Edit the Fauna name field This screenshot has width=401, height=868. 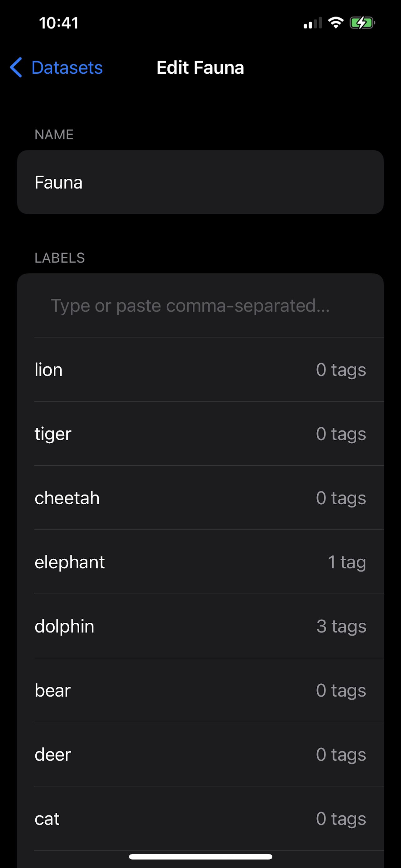200,182
